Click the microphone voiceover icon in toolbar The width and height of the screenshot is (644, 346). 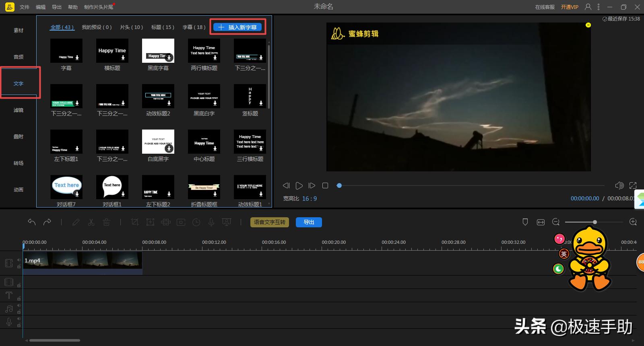(x=211, y=222)
